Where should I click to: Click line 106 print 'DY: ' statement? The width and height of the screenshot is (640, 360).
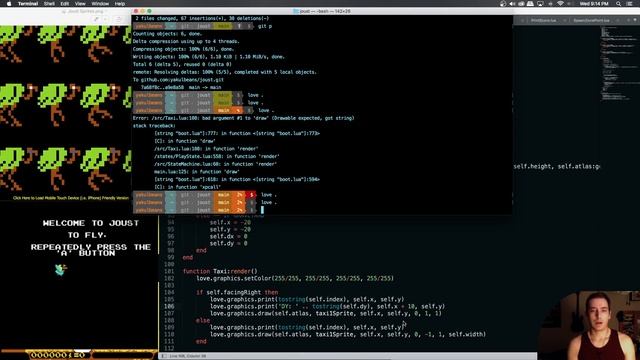327,306
